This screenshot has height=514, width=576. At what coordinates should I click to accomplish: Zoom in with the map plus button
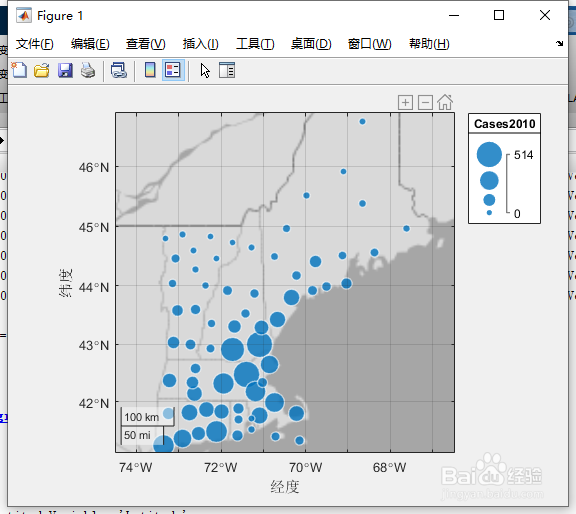pos(405,103)
